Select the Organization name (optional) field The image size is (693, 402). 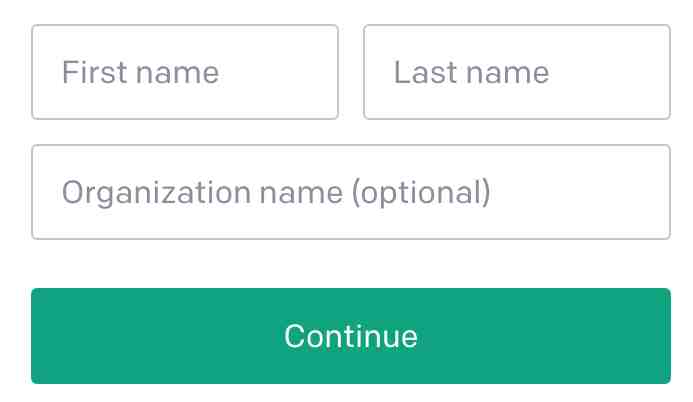click(x=350, y=192)
